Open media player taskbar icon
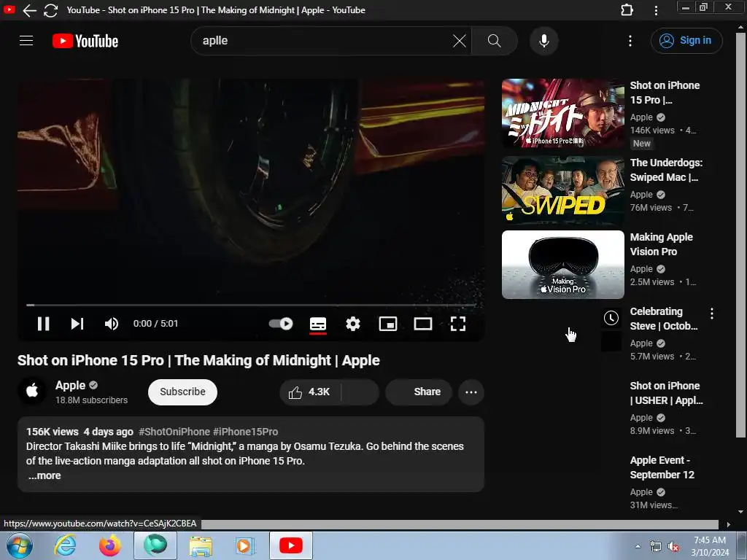Image resolution: width=747 pixels, height=560 pixels. [245, 545]
